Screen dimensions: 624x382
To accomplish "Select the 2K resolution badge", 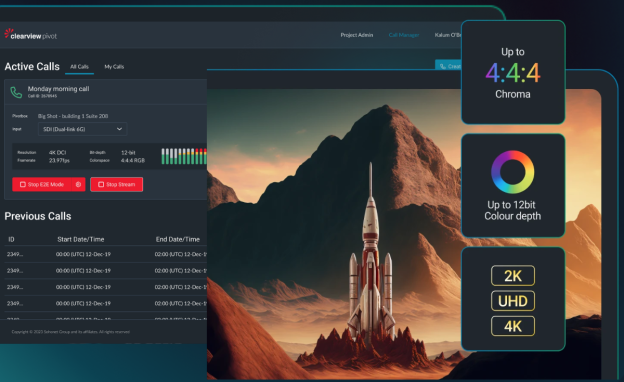I will [x=513, y=276].
